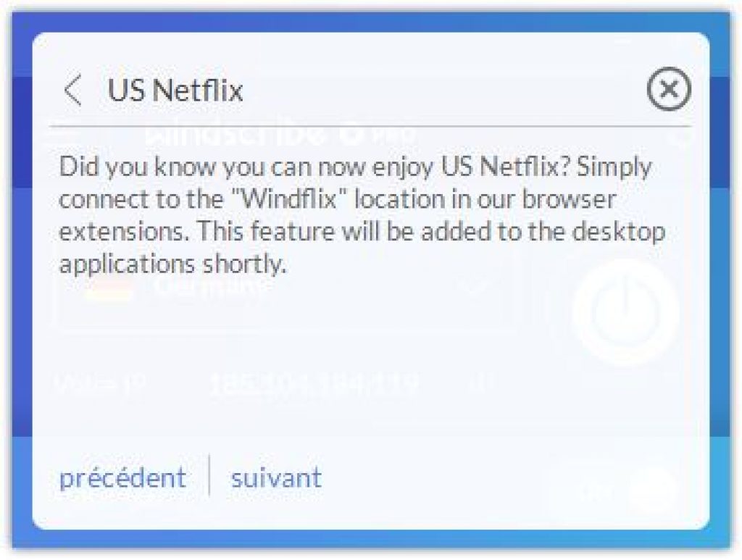The height and width of the screenshot is (560, 742).
Task: Click the faded Germany flag icon
Action: click(x=109, y=288)
